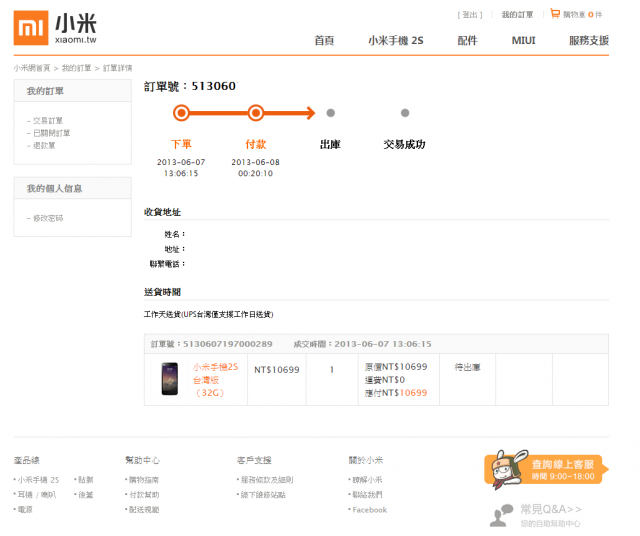The width and height of the screenshot is (640, 536).
Task: Open the 配件 nav tab
Action: pyautogui.click(x=467, y=40)
